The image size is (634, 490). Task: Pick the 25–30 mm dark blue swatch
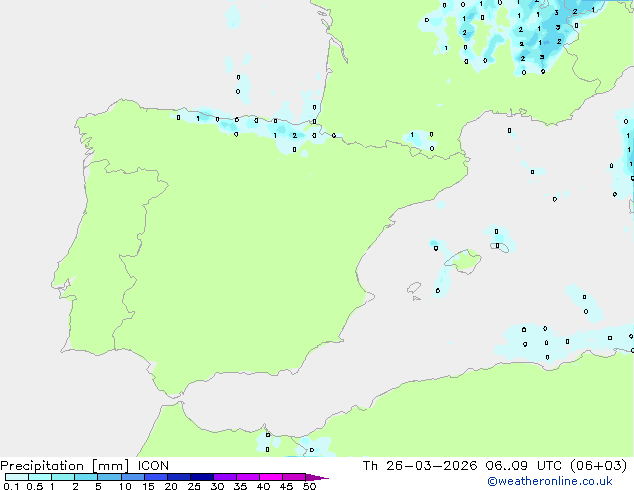tap(202, 477)
